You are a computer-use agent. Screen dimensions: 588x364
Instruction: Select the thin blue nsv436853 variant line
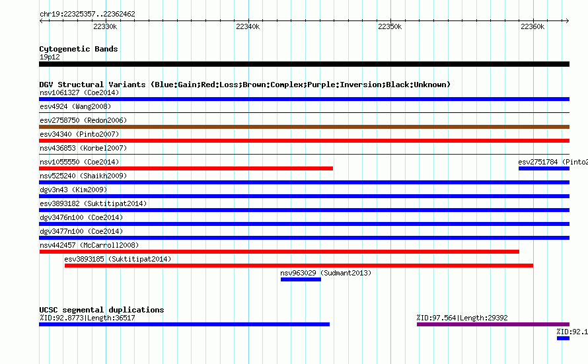(x=304, y=154)
